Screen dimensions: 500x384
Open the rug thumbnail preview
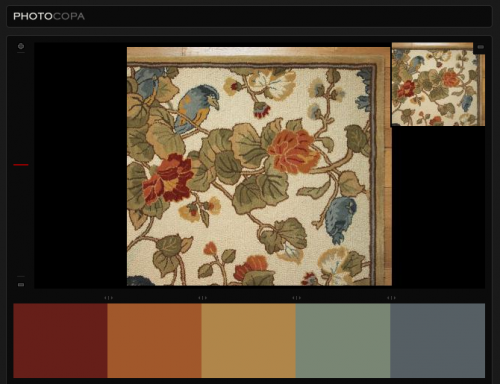pyautogui.click(x=438, y=84)
